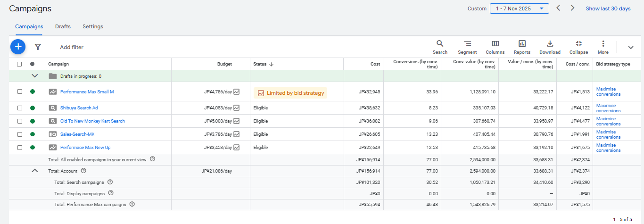This screenshot has height=224, width=644.
Task: Open the Columns editor
Action: point(495,47)
